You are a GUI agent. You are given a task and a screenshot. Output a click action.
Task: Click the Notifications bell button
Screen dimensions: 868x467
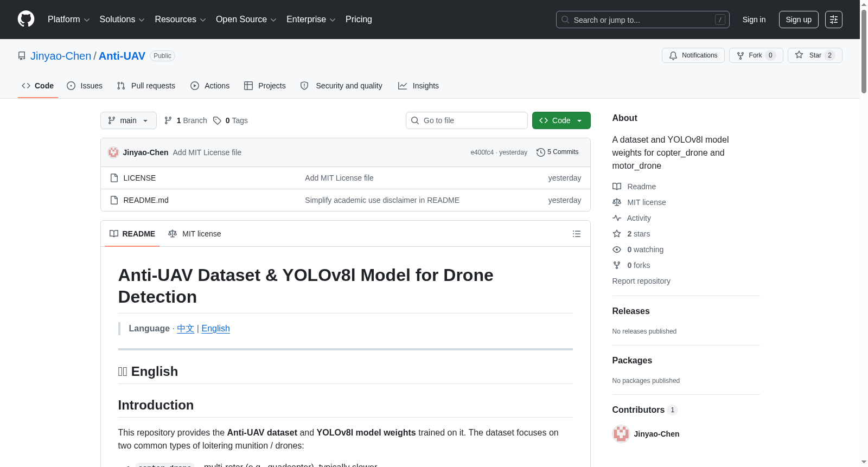(693, 55)
